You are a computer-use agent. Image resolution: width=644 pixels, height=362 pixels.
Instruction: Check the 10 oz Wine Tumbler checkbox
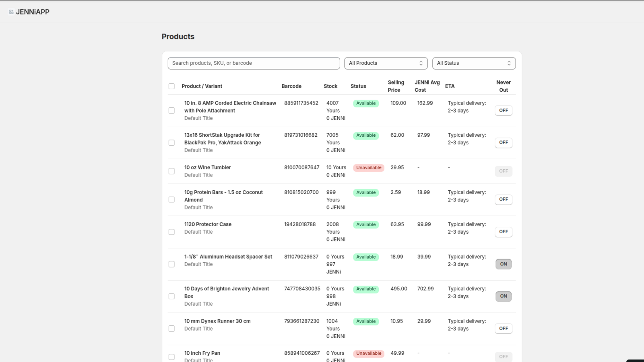pyautogui.click(x=171, y=171)
